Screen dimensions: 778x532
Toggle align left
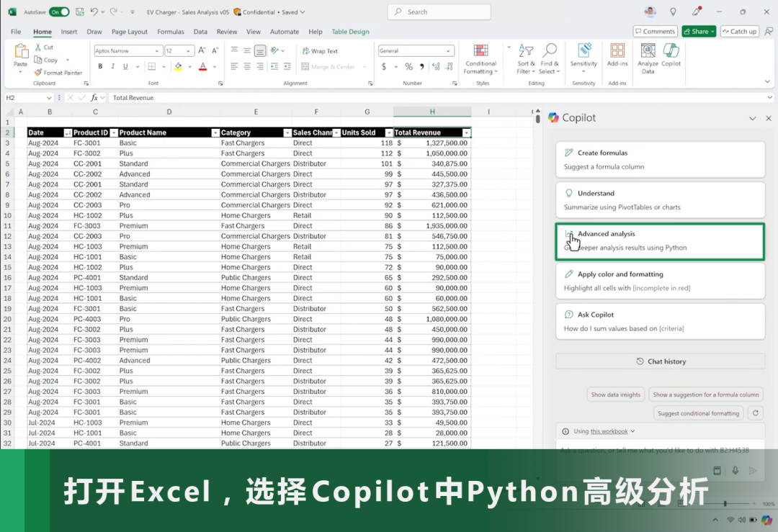[234, 66]
